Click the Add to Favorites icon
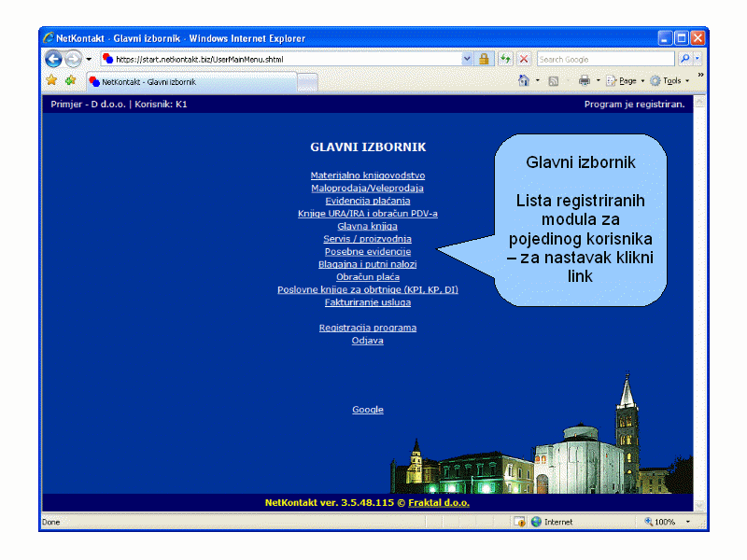 point(71,80)
